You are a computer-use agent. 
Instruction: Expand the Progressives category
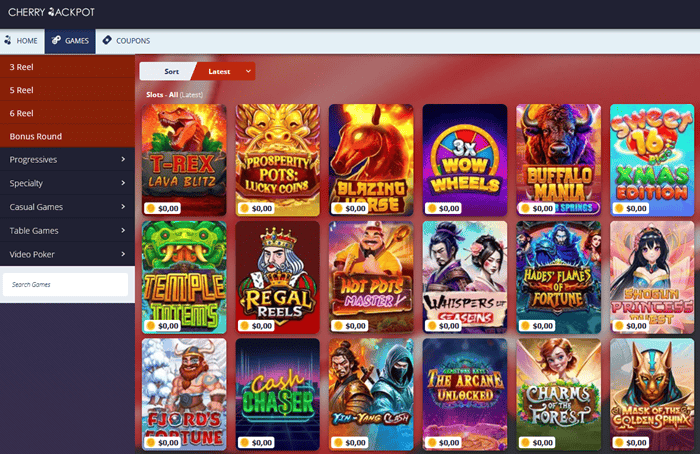67,160
